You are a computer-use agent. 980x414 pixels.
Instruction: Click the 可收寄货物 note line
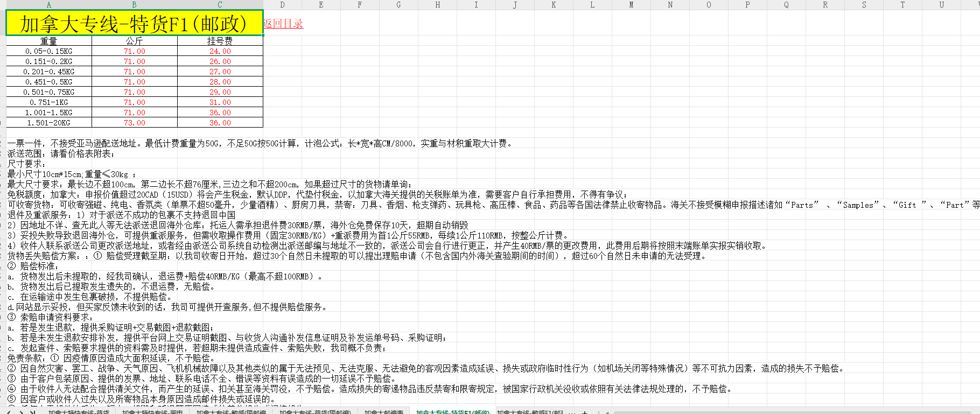[493, 205]
